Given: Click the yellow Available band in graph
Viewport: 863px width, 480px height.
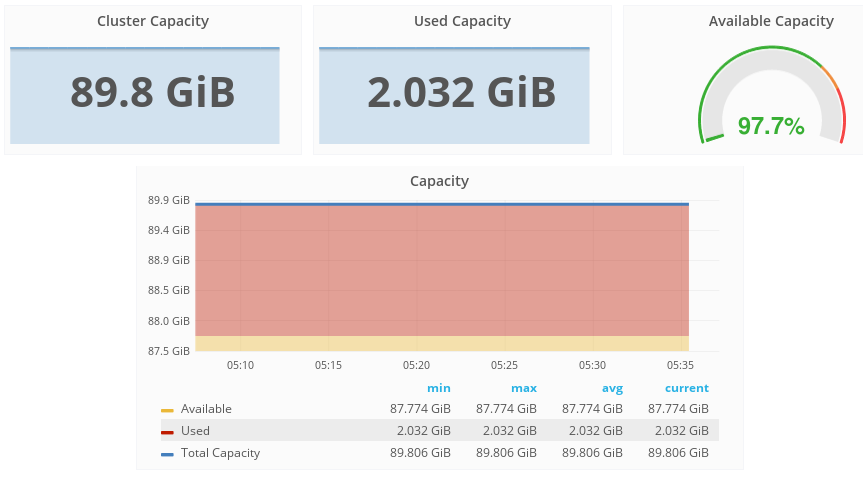Looking at the screenshot, I should tap(441, 343).
